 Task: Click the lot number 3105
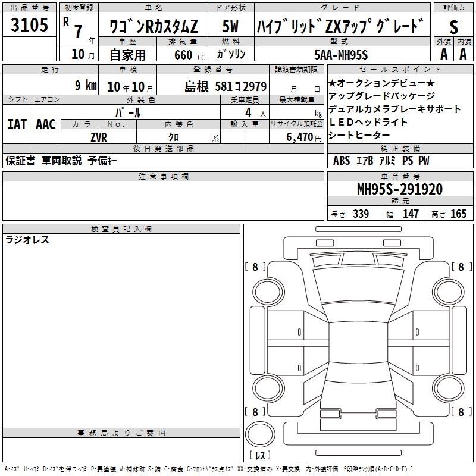pos(30,25)
